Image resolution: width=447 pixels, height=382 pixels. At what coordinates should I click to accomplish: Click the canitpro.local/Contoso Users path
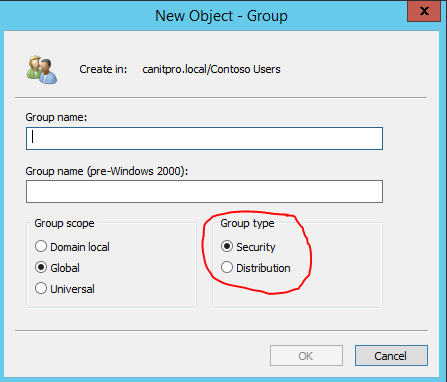coord(211,69)
